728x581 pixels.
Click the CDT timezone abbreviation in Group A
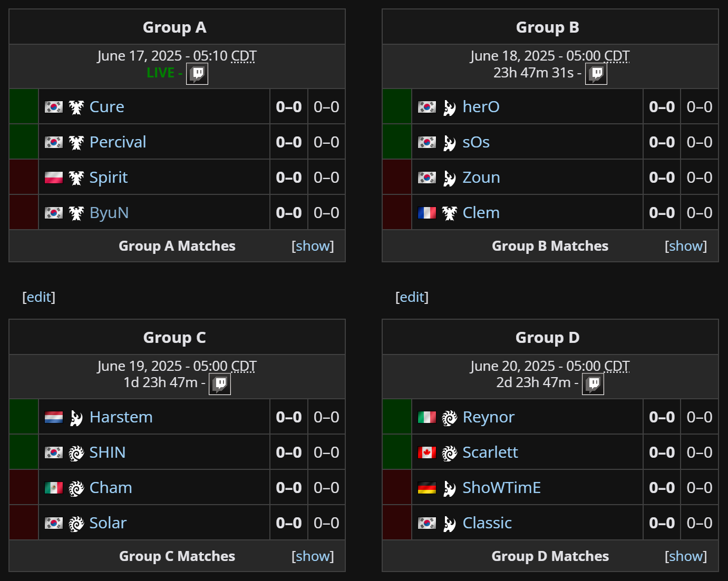(x=244, y=56)
